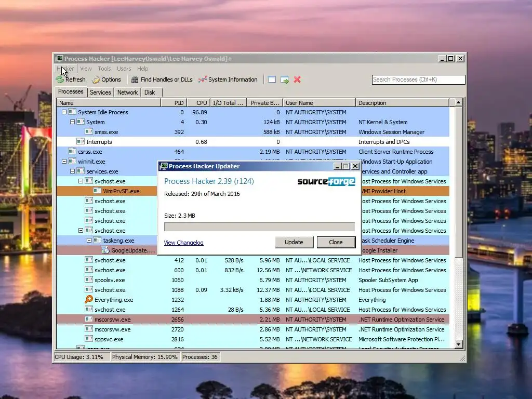Viewport: 532px width, 399px height.
Task: Click in the Search Processes field
Action: pyautogui.click(x=418, y=79)
